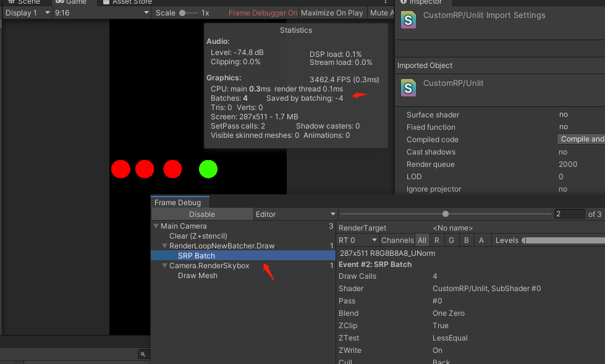Enable the All channels button
Image resolution: width=605 pixels, height=364 pixels.
tap(422, 240)
